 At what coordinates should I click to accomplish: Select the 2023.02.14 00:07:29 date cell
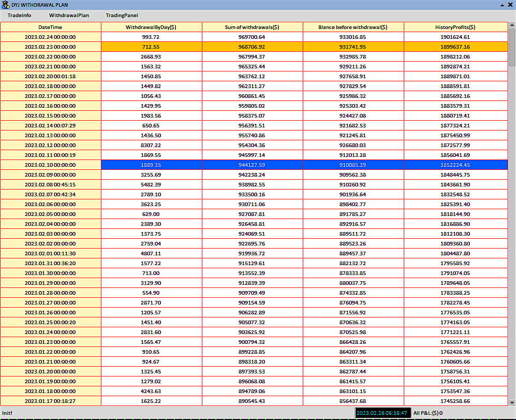[x=50, y=125]
